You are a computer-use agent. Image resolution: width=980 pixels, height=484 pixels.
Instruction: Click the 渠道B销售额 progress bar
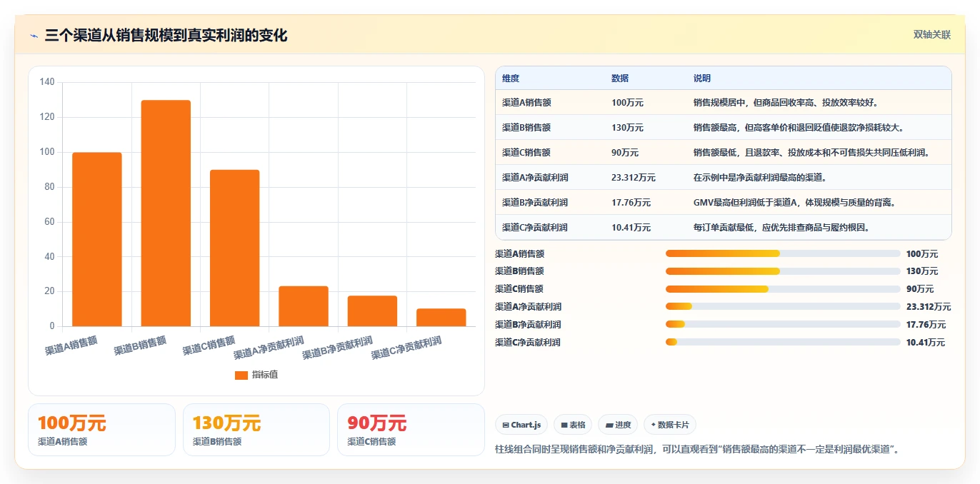[x=783, y=271]
